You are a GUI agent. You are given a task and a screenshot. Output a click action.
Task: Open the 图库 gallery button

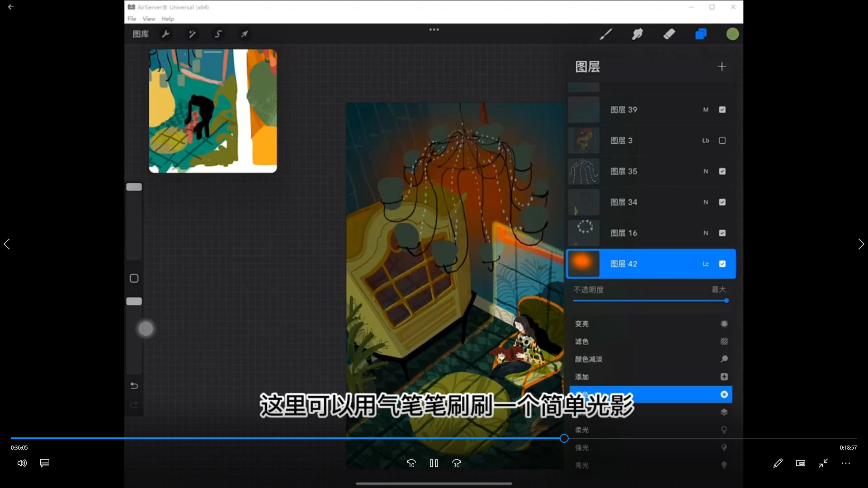point(141,34)
